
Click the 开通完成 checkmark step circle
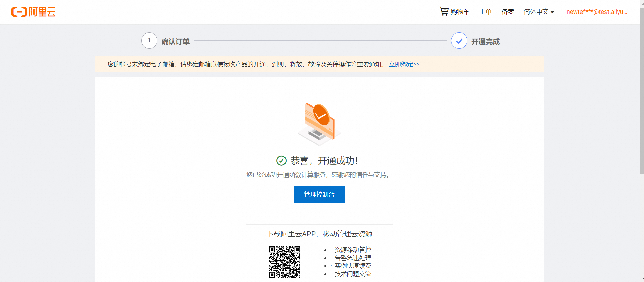(459, 41)
